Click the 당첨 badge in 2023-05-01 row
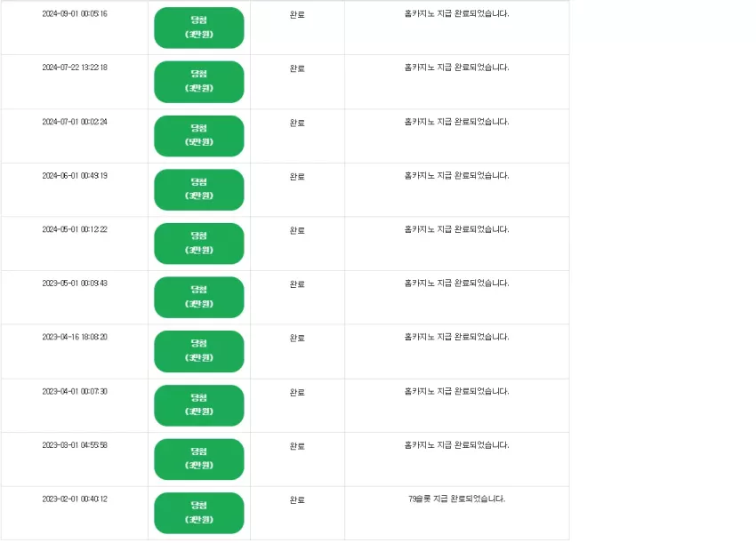 click(x=198, y=298)
